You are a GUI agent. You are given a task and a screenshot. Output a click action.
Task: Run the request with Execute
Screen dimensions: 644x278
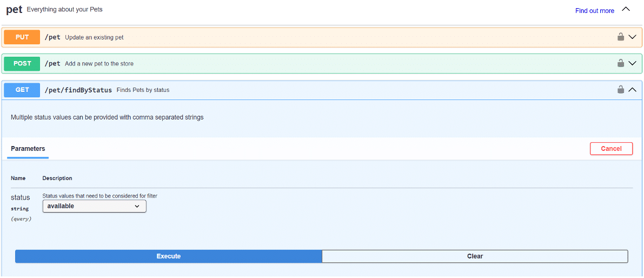click(169, 256)
